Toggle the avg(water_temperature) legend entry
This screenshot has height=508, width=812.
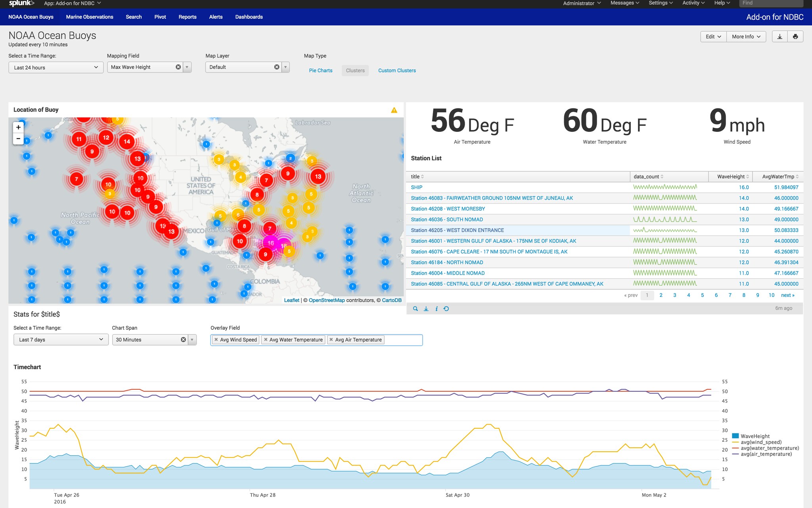[x=766, y=448]
